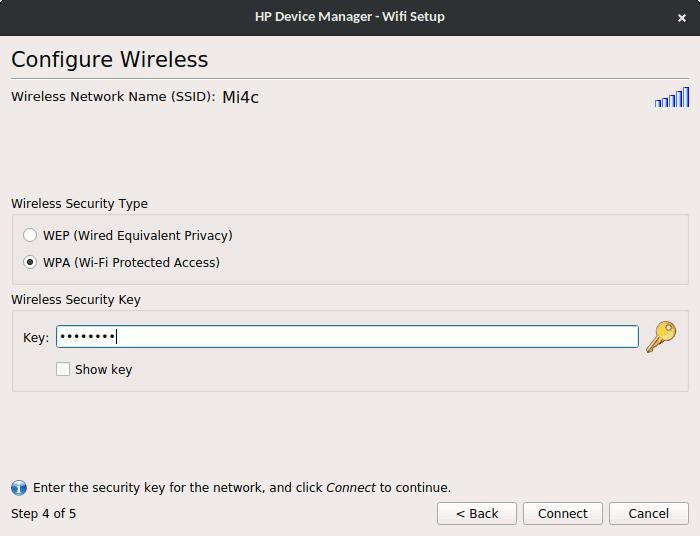
Task: Click the Wireless Security Type label
Action: click(79, 204)
